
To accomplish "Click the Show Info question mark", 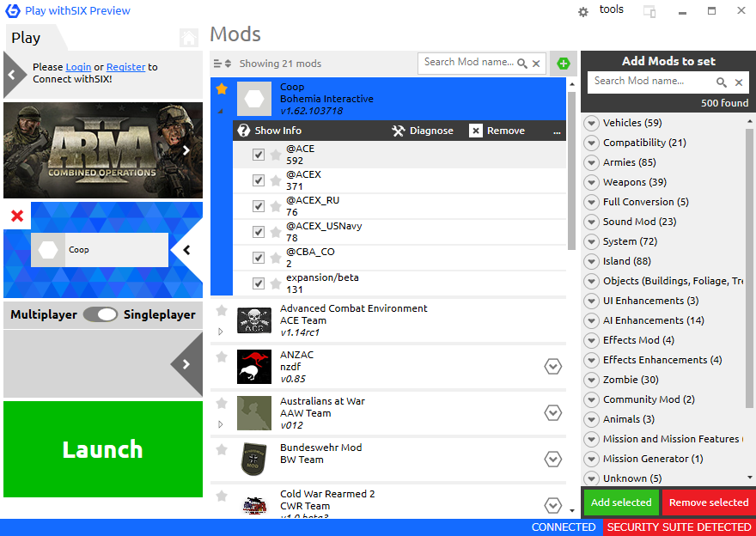I will point(244,131).
